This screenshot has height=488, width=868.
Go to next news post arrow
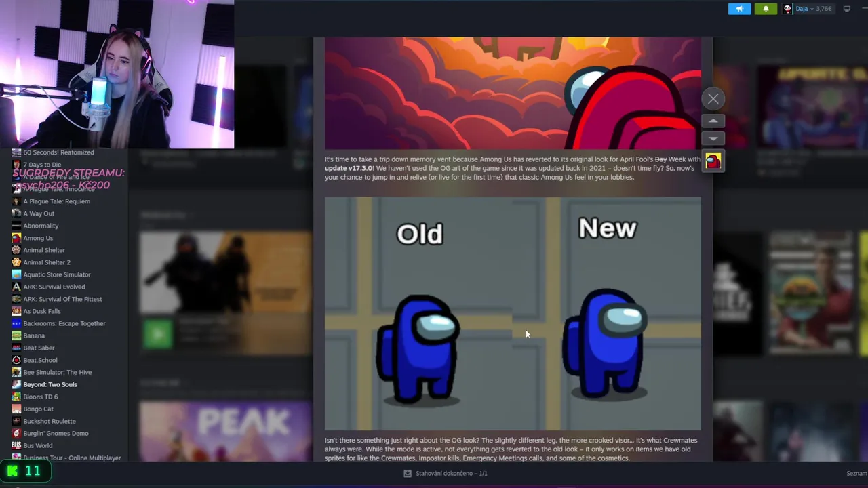click(x=713, y=138)
